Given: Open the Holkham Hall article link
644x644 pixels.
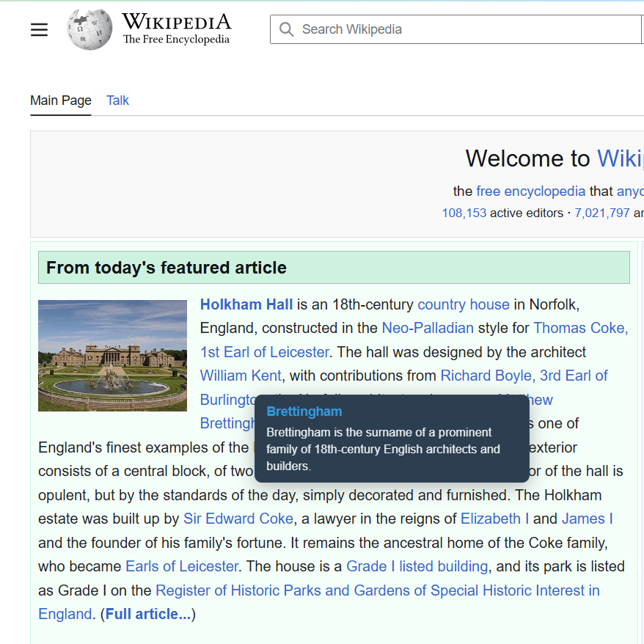Looking at the screenshot, I should click(x=246, y=304).
